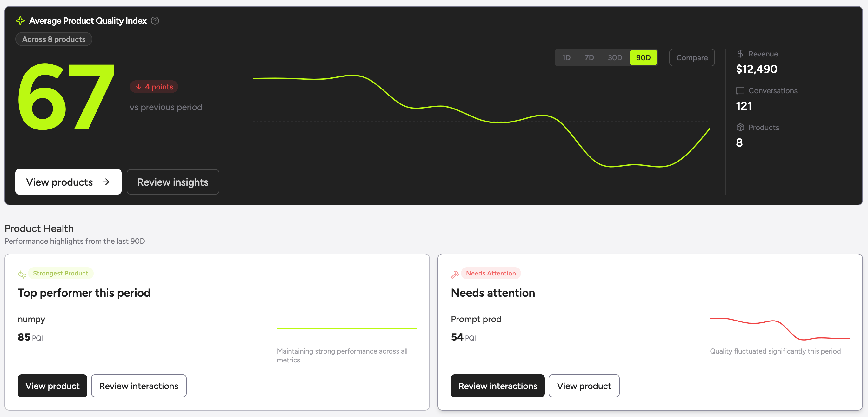Select the 1D time range

click(566, 57)
